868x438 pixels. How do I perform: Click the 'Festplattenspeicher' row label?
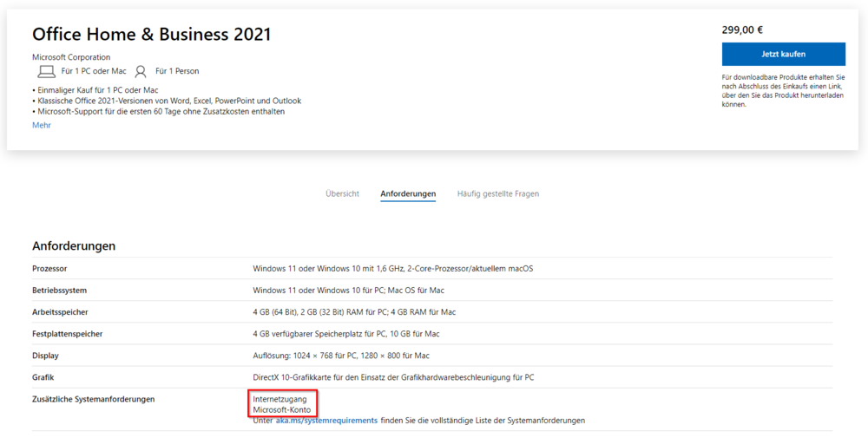[67, 334]
